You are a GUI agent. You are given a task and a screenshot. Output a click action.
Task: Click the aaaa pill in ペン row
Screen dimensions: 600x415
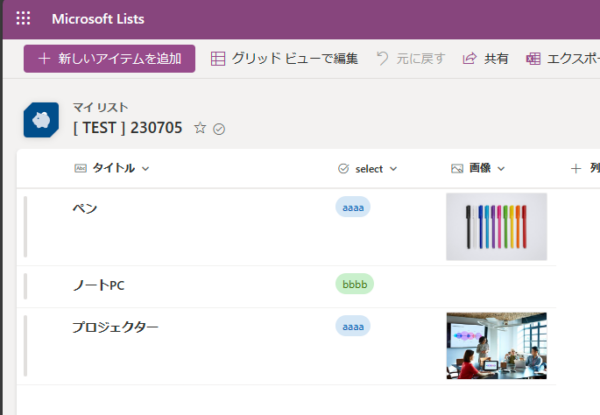point(353,207)
